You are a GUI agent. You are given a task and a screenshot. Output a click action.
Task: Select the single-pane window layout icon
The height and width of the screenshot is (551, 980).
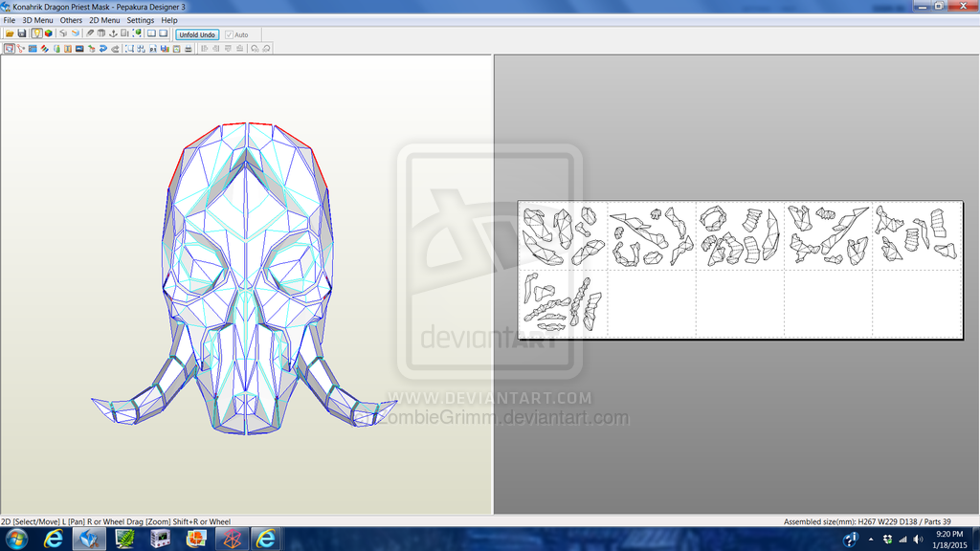click(x=163, y=33)
